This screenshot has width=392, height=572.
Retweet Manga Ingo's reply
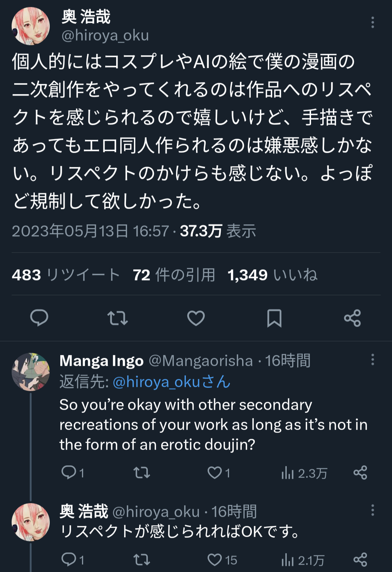pyautogui.click(x=142, y=473)
